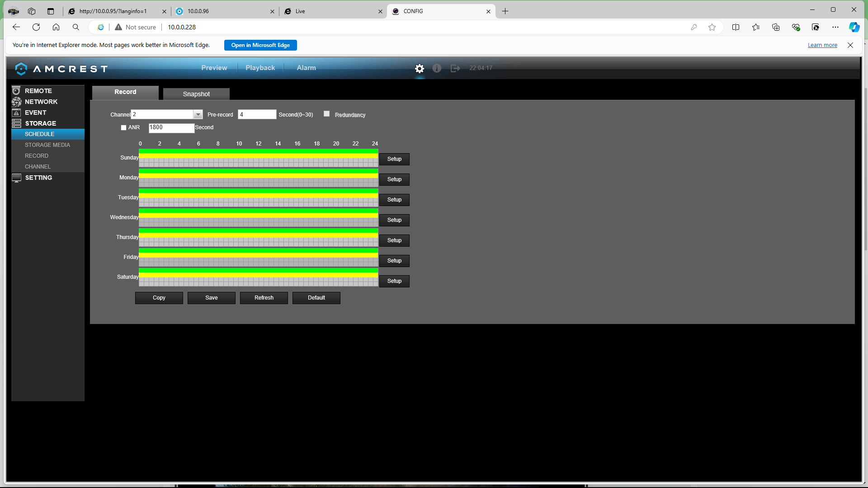Open the Alarm menu
Image resolution: width=868 pixels, height=488 pixels.
306,68
